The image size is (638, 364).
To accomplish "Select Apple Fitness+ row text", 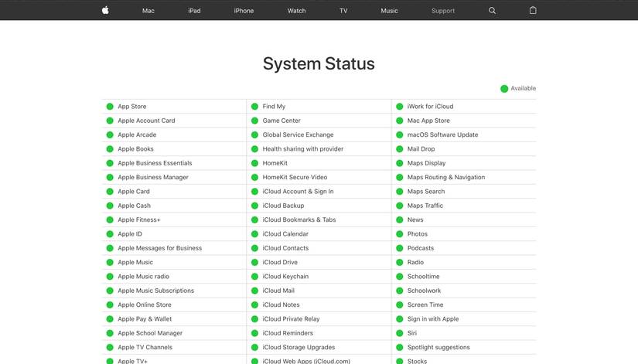I will pyautogui.click(x=139, y=220).
